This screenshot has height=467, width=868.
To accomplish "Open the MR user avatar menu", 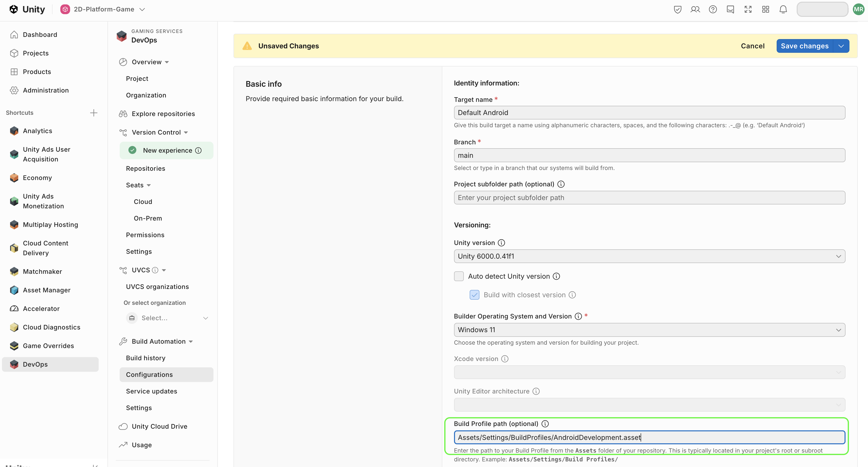I will click(x=858, y=10).
